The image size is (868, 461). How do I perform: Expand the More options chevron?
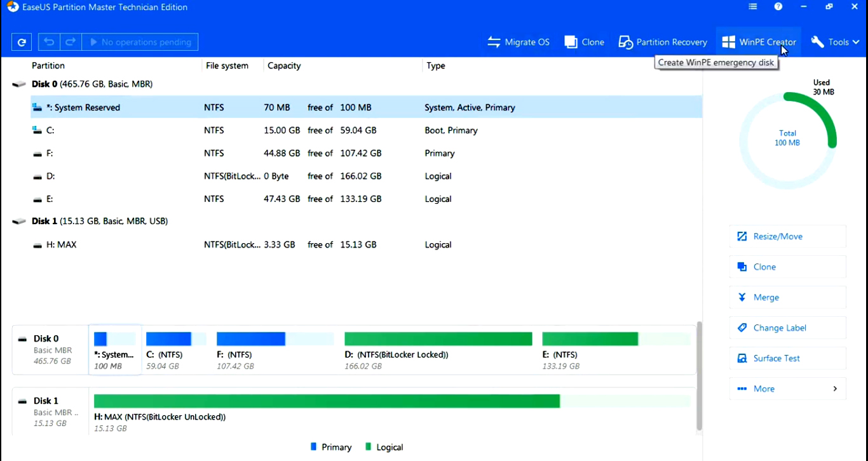(835, 389)
